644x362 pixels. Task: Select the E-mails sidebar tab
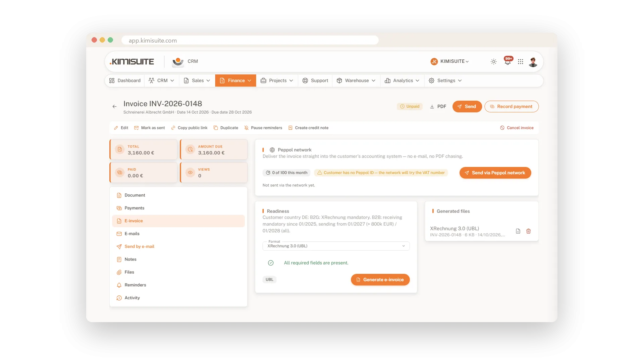point(178,234)
